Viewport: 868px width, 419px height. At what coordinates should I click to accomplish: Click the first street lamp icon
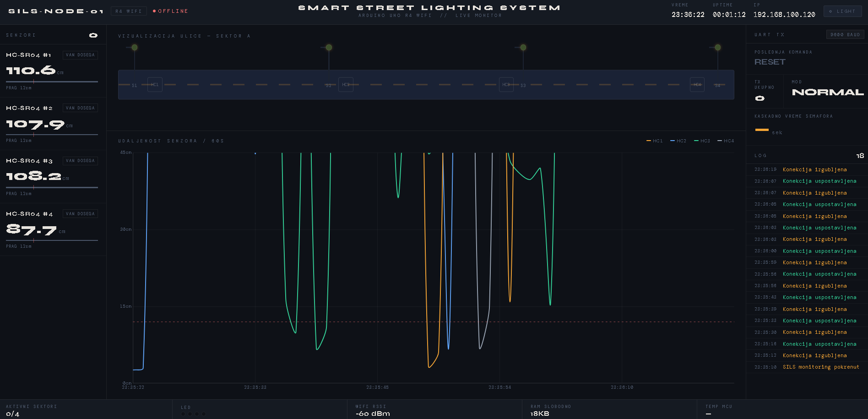135,48
